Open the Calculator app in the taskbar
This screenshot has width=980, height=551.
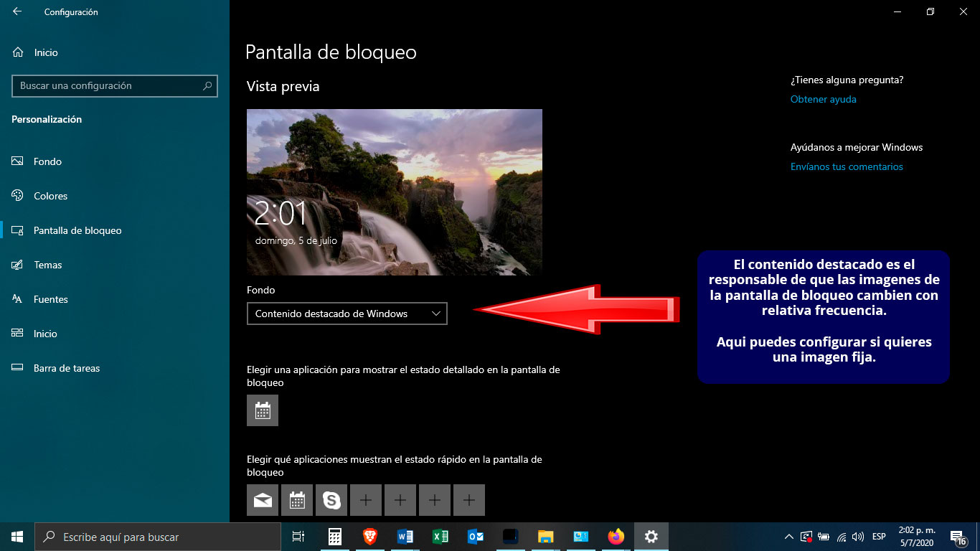[334, 537]
